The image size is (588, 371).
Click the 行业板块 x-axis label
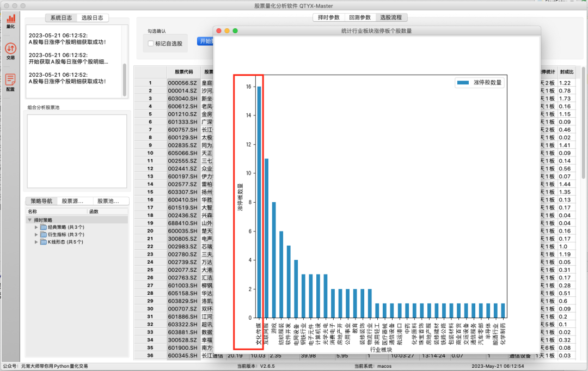coord(381,350)
